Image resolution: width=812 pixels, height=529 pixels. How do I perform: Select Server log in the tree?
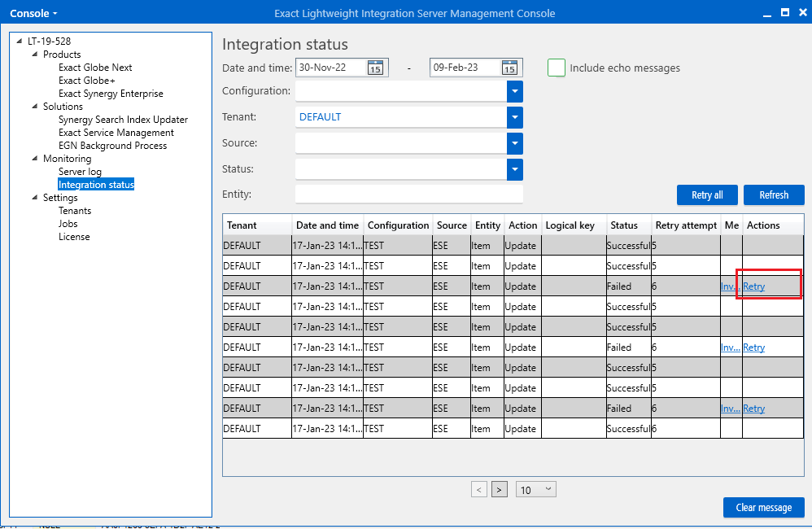click(80, 172)
